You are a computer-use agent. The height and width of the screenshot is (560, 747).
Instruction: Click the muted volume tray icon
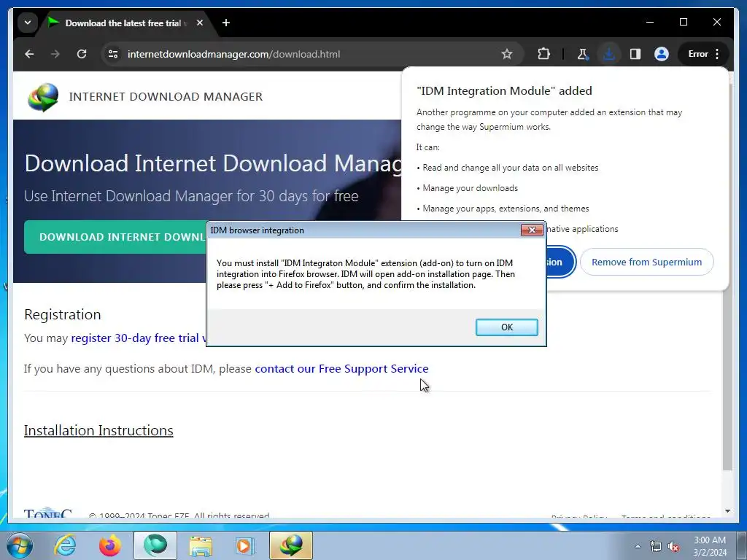673,547
